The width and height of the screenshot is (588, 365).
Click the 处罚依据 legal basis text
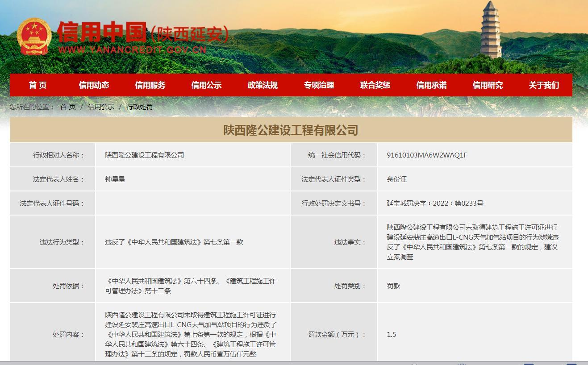[191, 286]
